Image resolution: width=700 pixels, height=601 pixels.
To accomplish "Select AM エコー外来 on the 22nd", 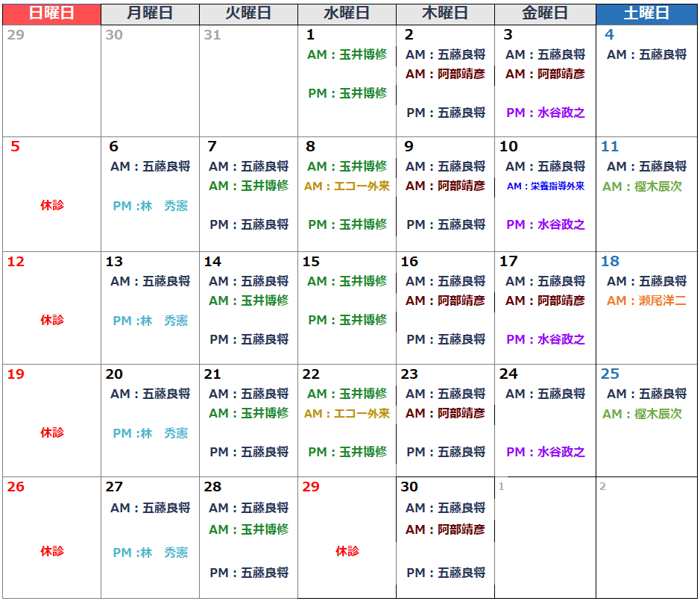I will click(347, 413).
